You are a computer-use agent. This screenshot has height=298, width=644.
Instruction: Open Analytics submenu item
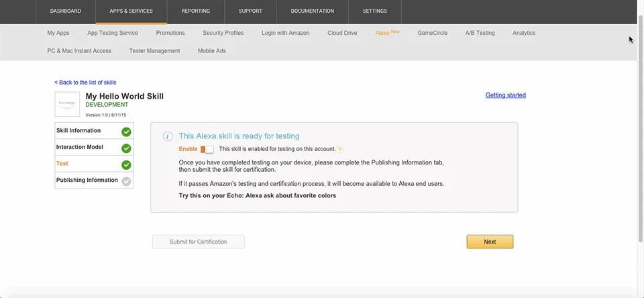point(524,33)
